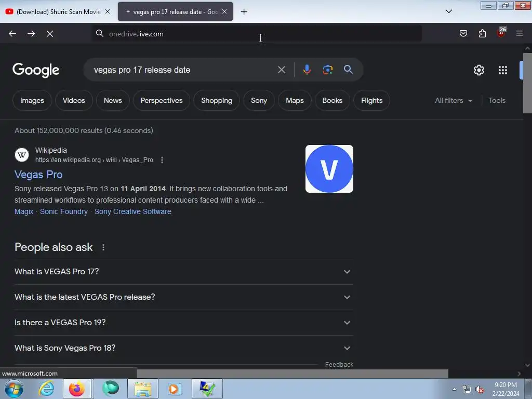Filter results by Images
The height and width of the screenshot is (399, 532).
(32, 100)
